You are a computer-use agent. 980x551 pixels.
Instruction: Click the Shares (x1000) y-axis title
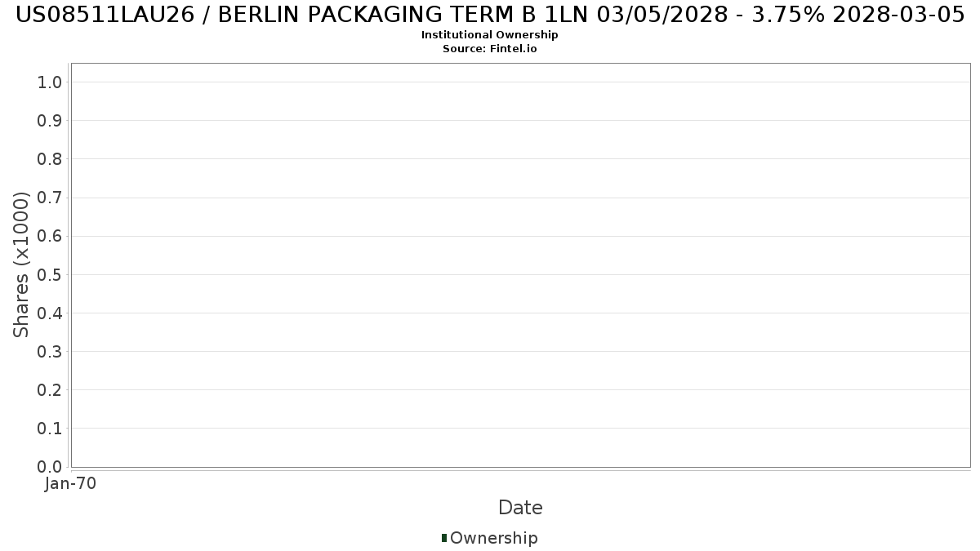pos(21,264)
